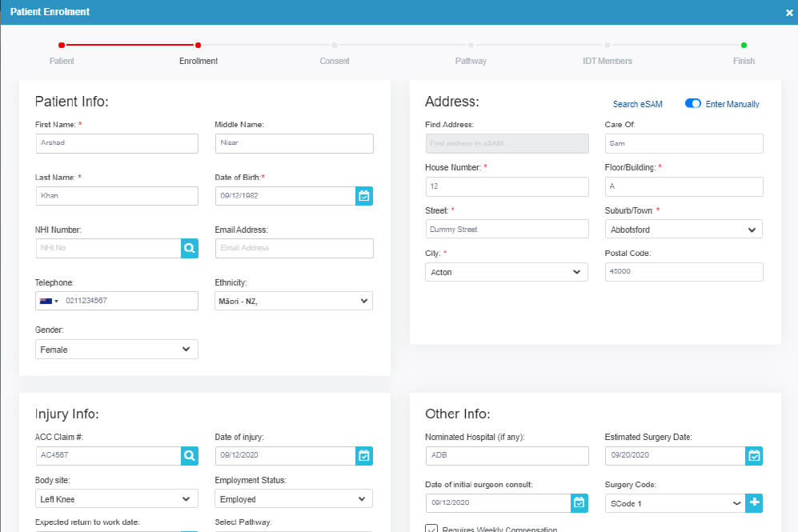The height and width of the screenshot is (532, 798).
Task: Expand the Gender dropdown
Action: 117,350
